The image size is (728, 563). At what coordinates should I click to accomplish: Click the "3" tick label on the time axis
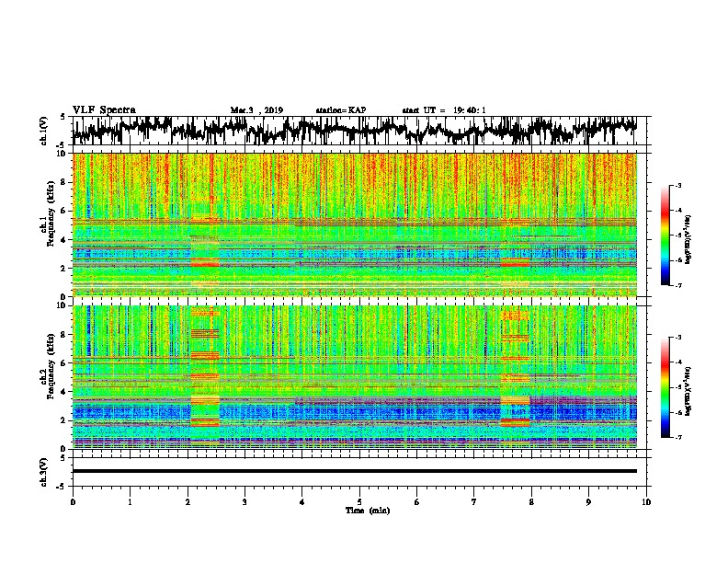coord(245,501)
